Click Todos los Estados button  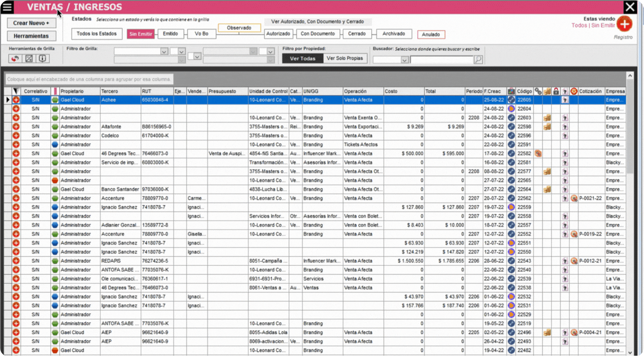tap(97, 34)
